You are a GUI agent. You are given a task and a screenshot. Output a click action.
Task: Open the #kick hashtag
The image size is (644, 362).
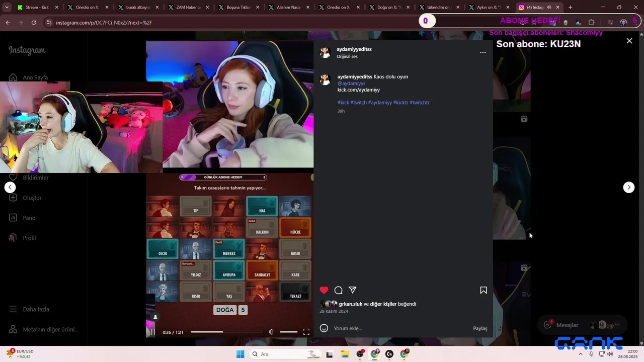click(x=343, y=103)
